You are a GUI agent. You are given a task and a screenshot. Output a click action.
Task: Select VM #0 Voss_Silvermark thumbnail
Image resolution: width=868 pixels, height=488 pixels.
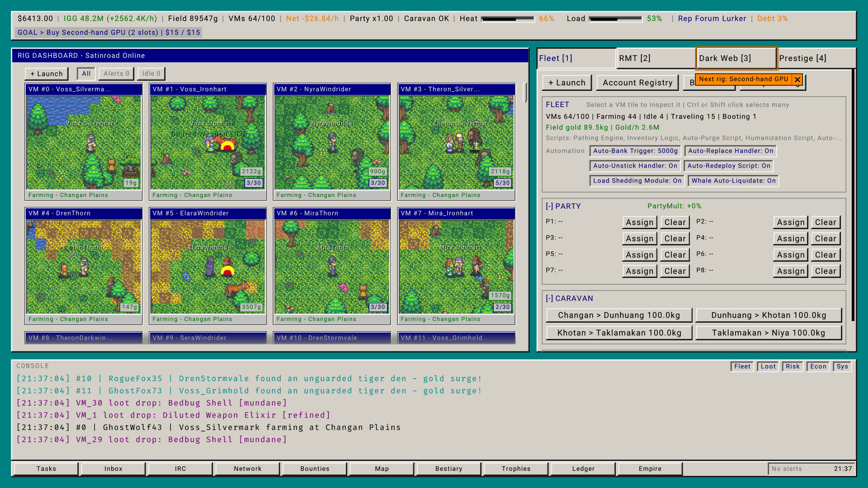pos(84,142)
